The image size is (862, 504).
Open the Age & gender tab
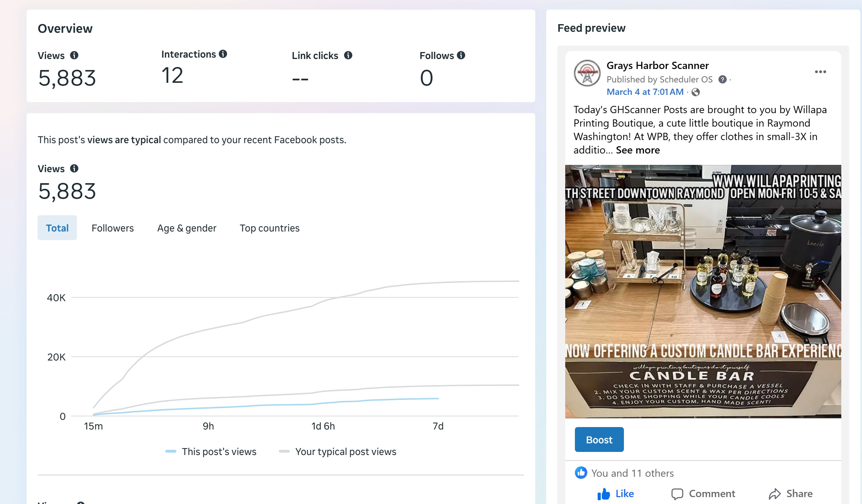click(x=187, y=228)
